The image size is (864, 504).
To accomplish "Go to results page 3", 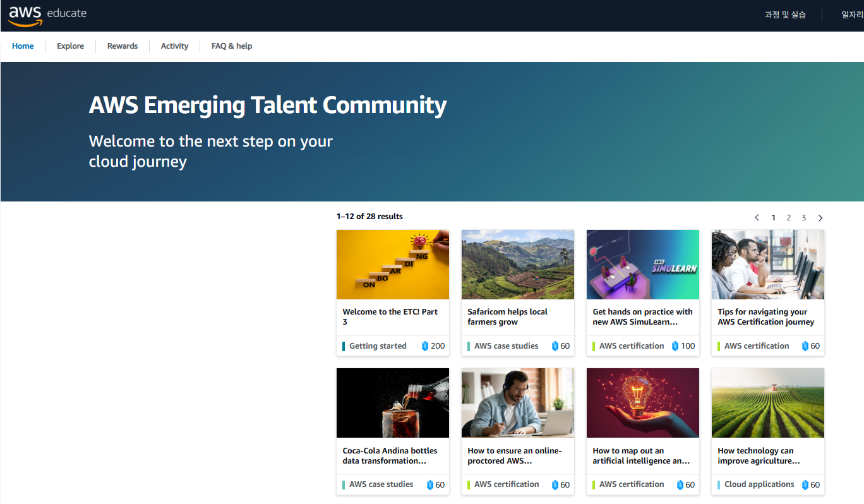I will 803,218.
